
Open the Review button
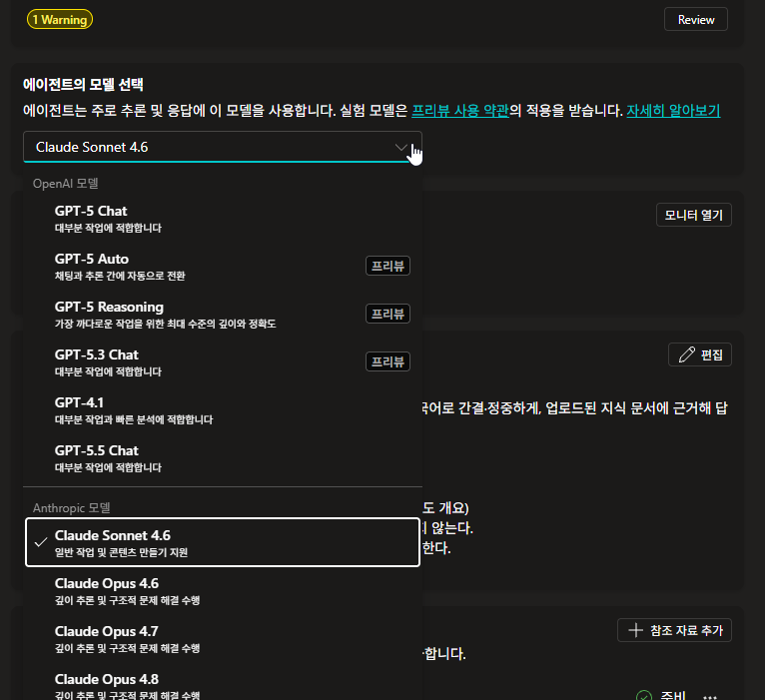pos(696,20)
